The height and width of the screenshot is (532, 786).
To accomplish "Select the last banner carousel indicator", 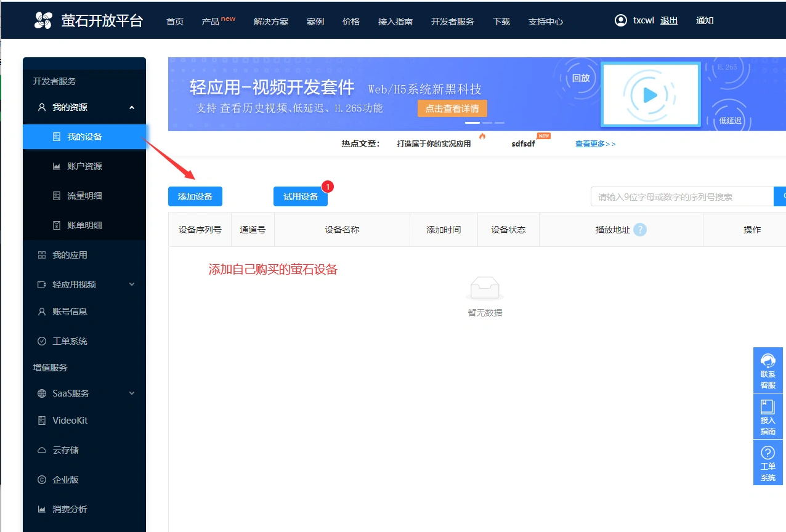I will [500, 123].
